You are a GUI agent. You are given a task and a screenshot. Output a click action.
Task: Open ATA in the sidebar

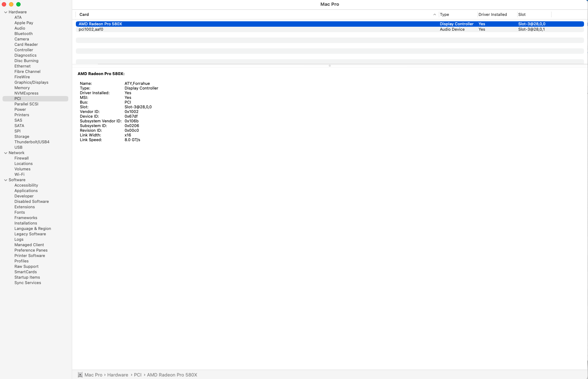[x=18, y=18]
